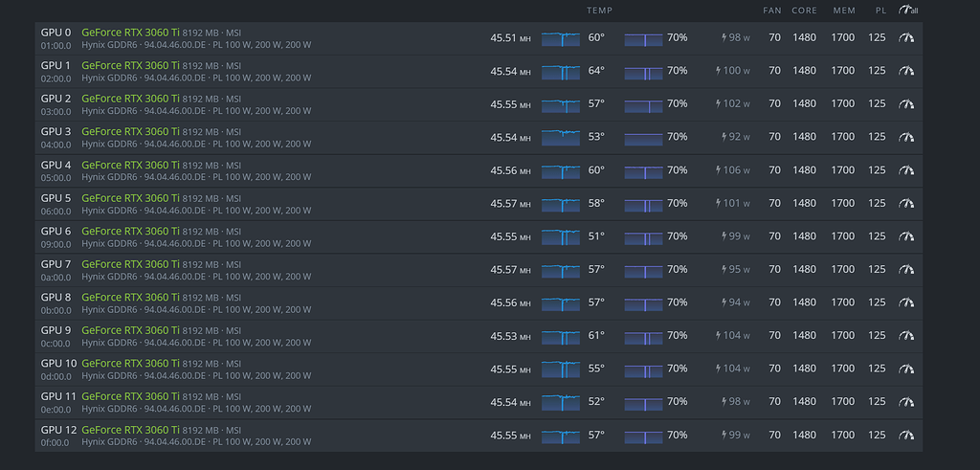Click Hynix GDDR6 details line of GPU 7
The width and height of the screenshot is (980, 470).
[196, 277]
